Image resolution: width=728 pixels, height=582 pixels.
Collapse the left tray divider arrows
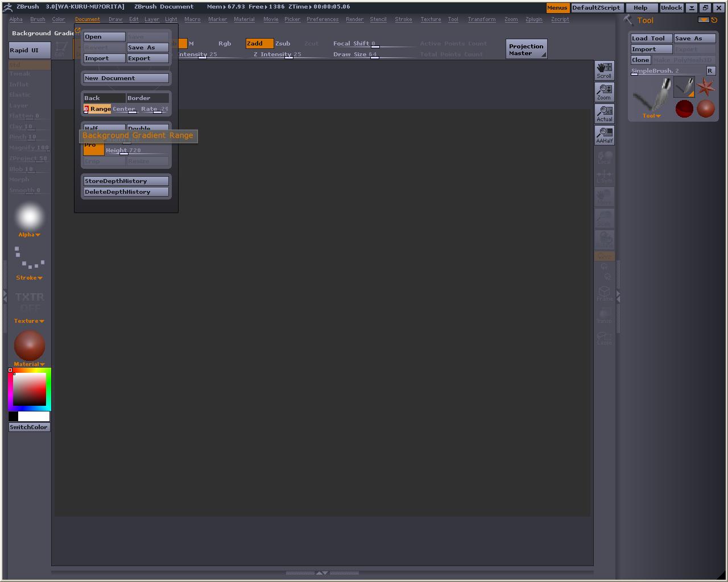5,296
